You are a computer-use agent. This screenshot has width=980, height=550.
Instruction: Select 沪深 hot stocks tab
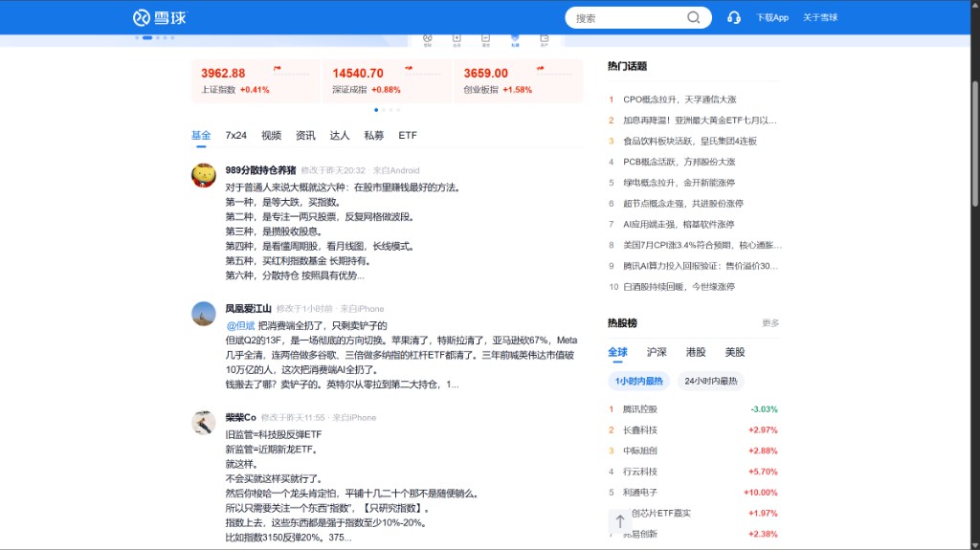[x=657, y=353]
